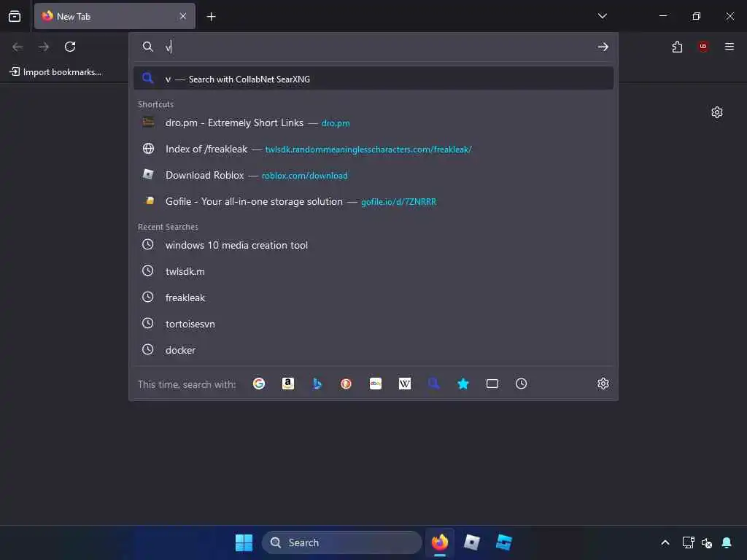This screenshot has width=747, height=560.
Task: Open Roblox Studio from the taskbar
Action: tap(503, 542)
